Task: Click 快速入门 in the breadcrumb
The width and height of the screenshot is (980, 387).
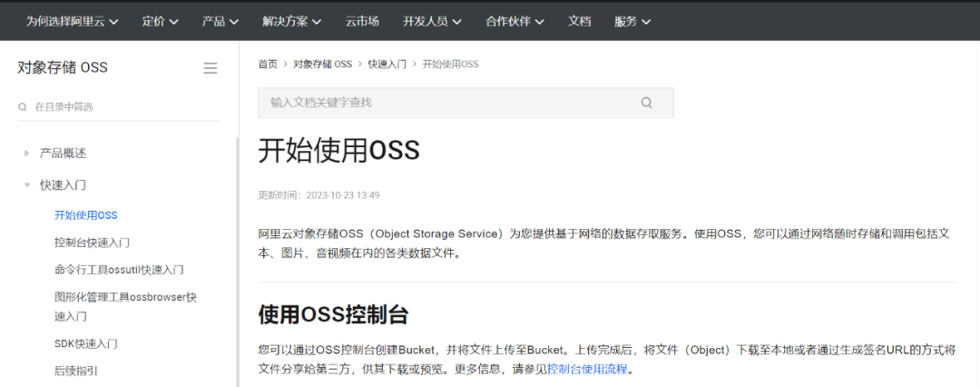Action: tap(387, 64)
